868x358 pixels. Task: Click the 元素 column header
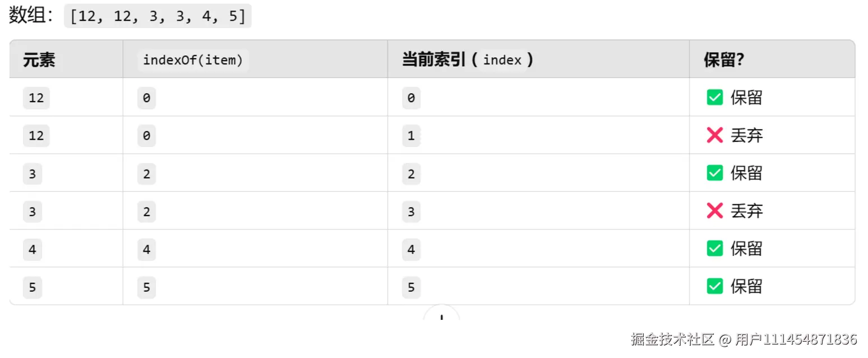tap(39, 59)
